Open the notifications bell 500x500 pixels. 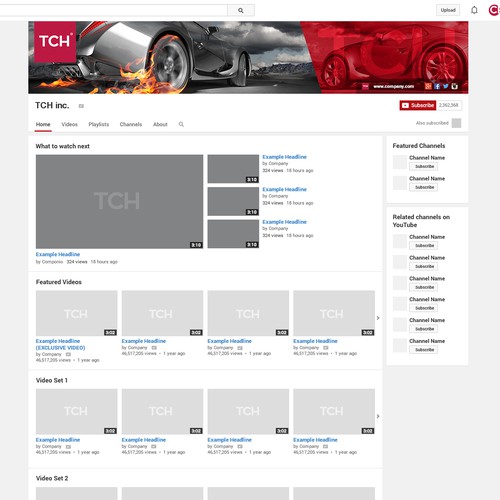(474, 10)
